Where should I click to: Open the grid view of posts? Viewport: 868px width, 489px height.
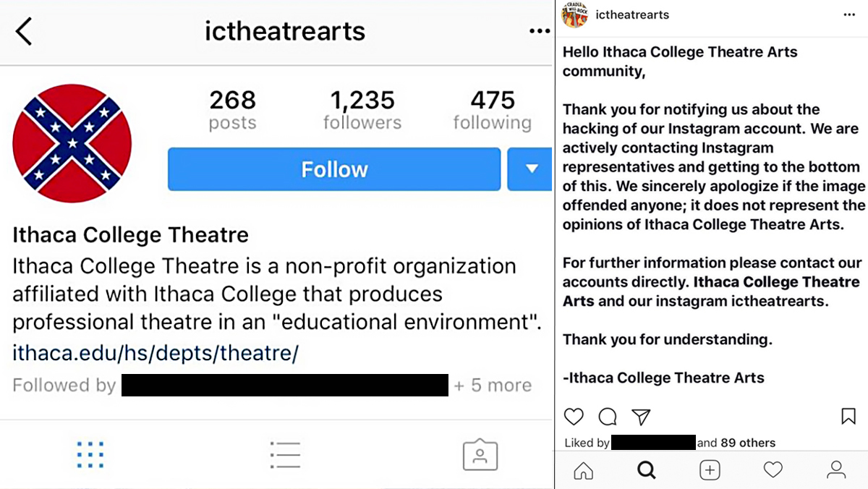click(x=90, y=454)
